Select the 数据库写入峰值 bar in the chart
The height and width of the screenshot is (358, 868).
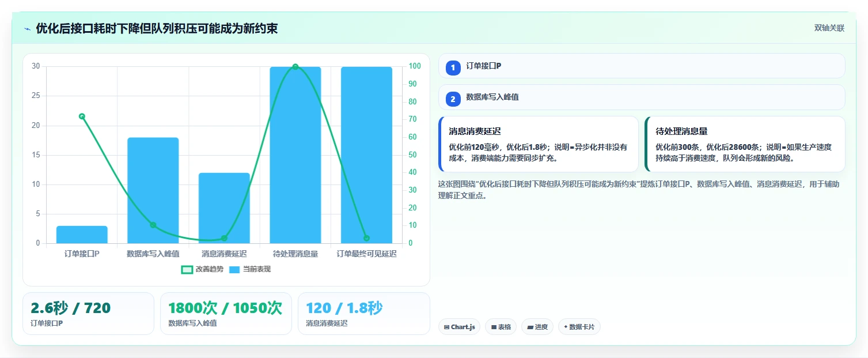(153, 190)
